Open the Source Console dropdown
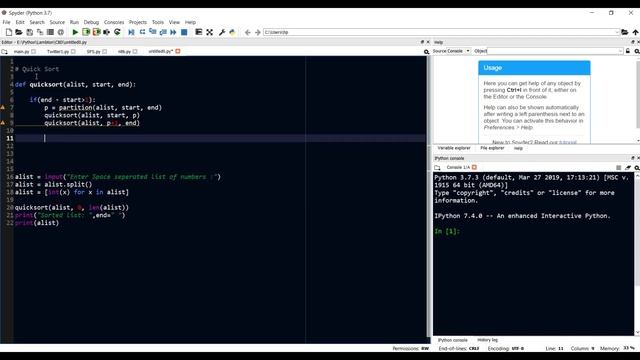This screenshot has width=640, height=360. coord(458,51)
